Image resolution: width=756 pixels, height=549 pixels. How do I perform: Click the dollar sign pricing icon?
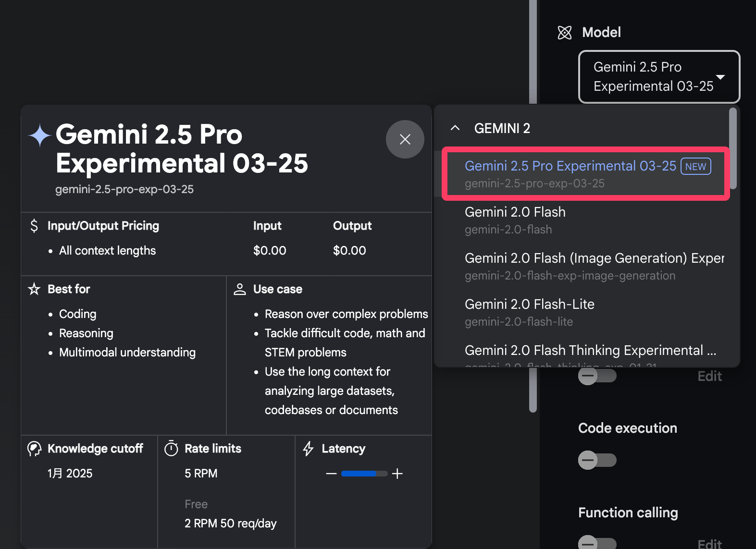[x=34, y=226]
